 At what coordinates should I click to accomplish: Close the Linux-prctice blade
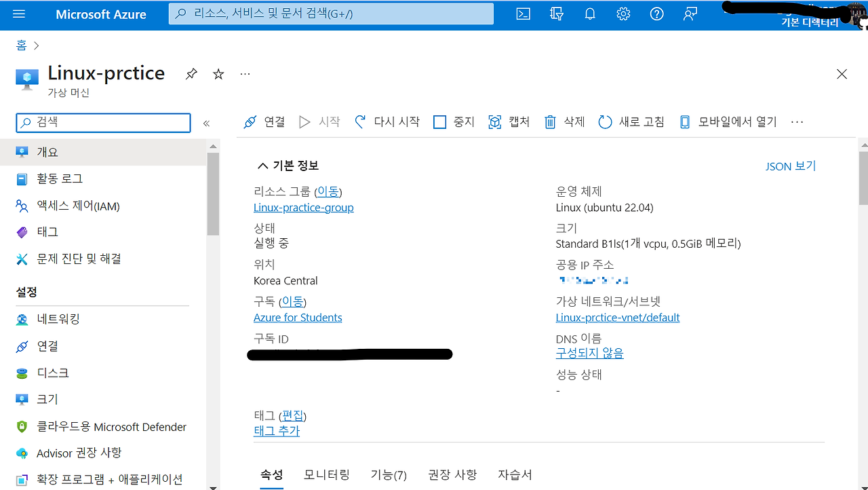coord(842,74)
